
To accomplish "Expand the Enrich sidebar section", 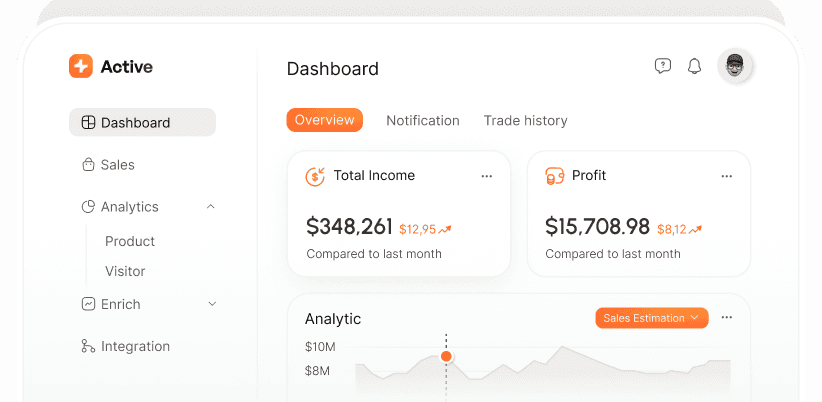I will click(211, 304).
